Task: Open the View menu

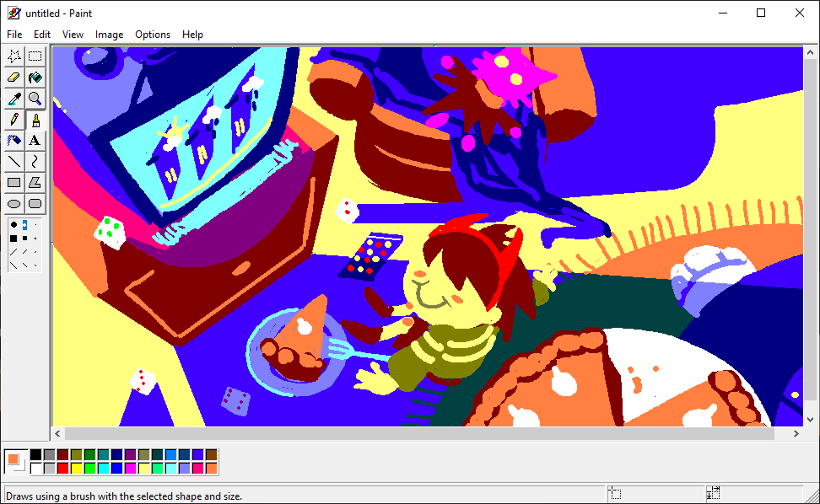Action: tap(73, 35)
